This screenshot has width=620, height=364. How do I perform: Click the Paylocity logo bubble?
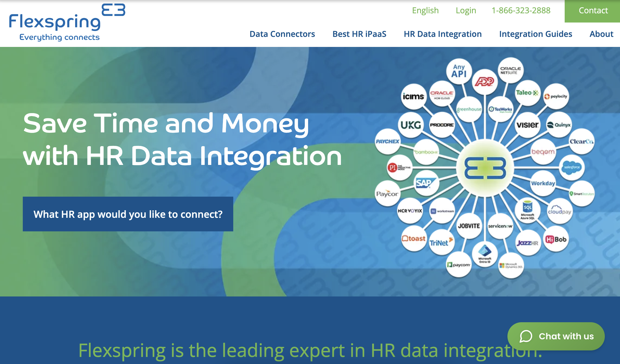point(556,96)
